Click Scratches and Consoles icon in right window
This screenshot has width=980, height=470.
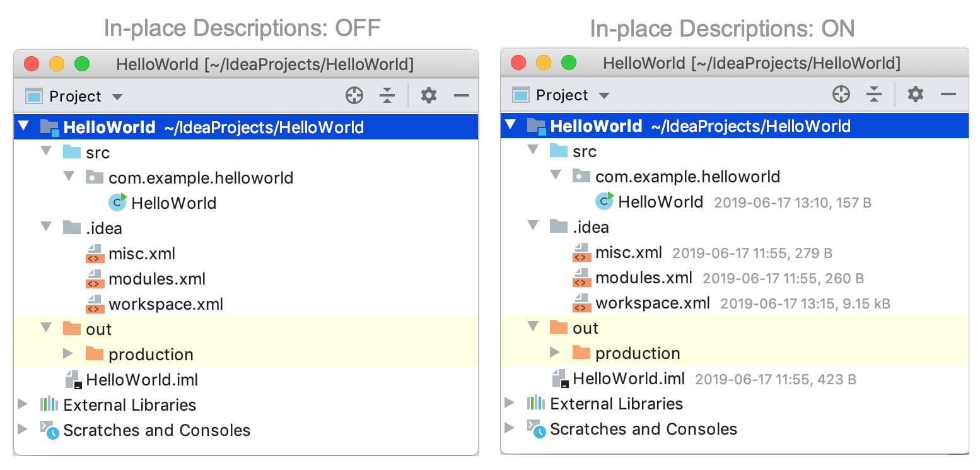(x=536, y=429)
